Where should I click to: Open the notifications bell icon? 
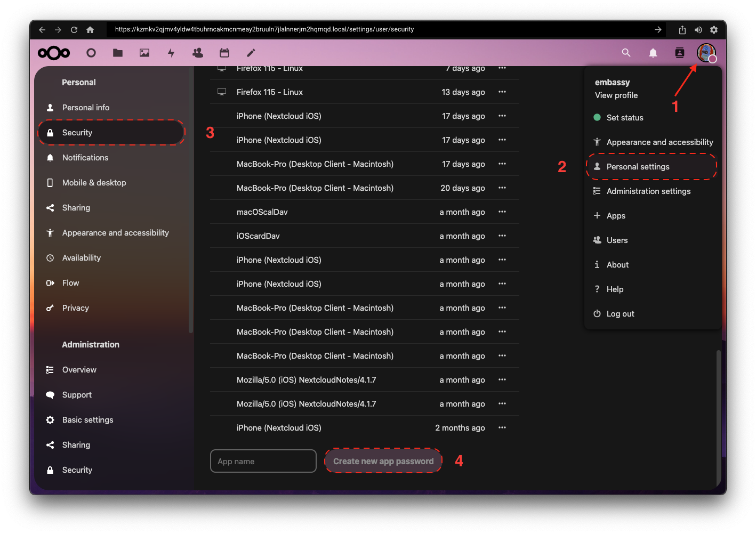653,53
